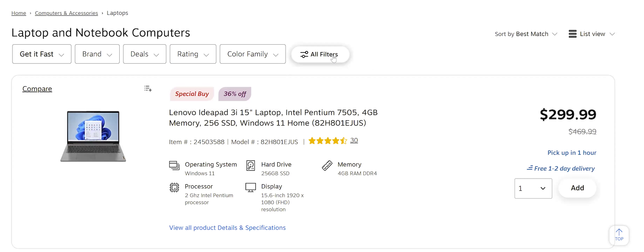This screenshot has width=644, height=252.
Task: Open the Lenovo Ideapad laptop thumbnail
Action: pos(93,136)
